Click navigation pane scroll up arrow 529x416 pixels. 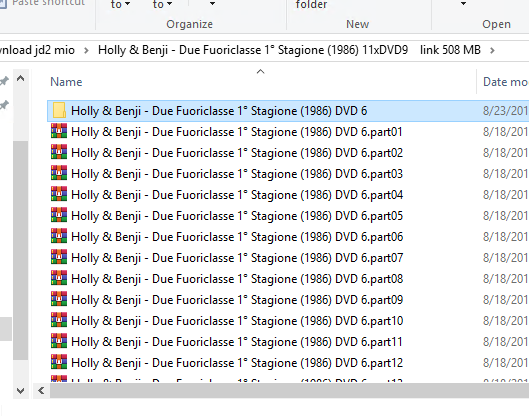[21, 79]
